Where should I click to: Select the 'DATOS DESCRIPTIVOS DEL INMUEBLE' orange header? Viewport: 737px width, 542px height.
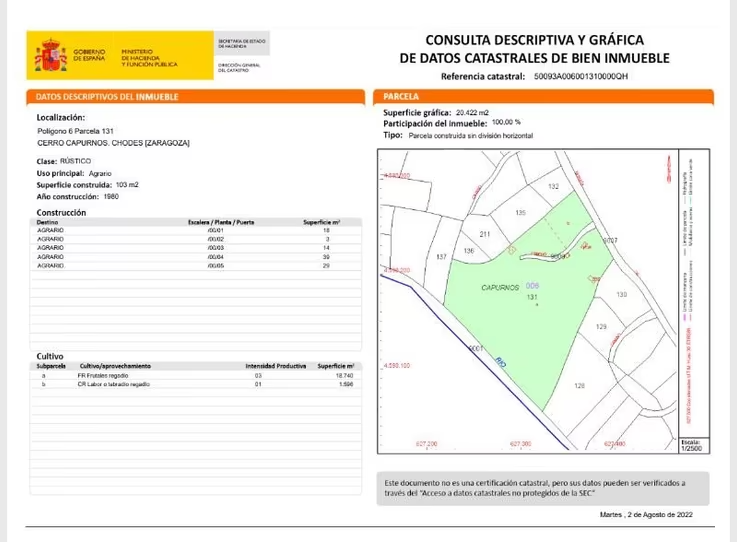click(x=196, y=97)
